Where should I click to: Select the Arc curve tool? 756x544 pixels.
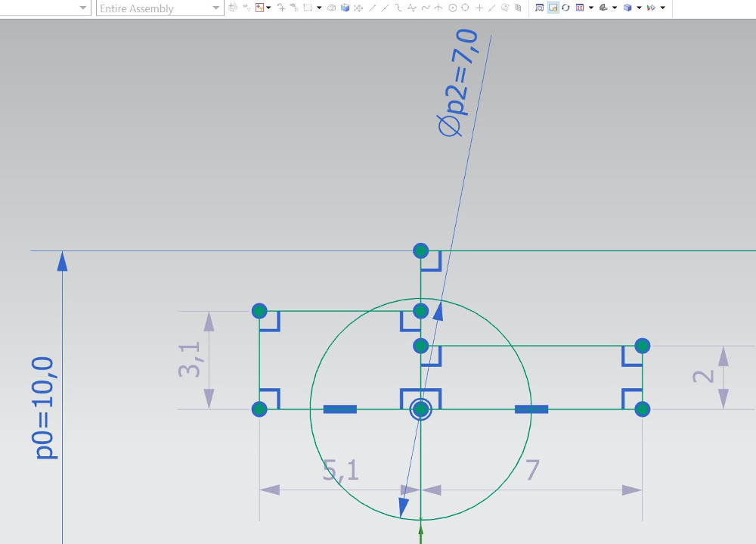(438, 8)
